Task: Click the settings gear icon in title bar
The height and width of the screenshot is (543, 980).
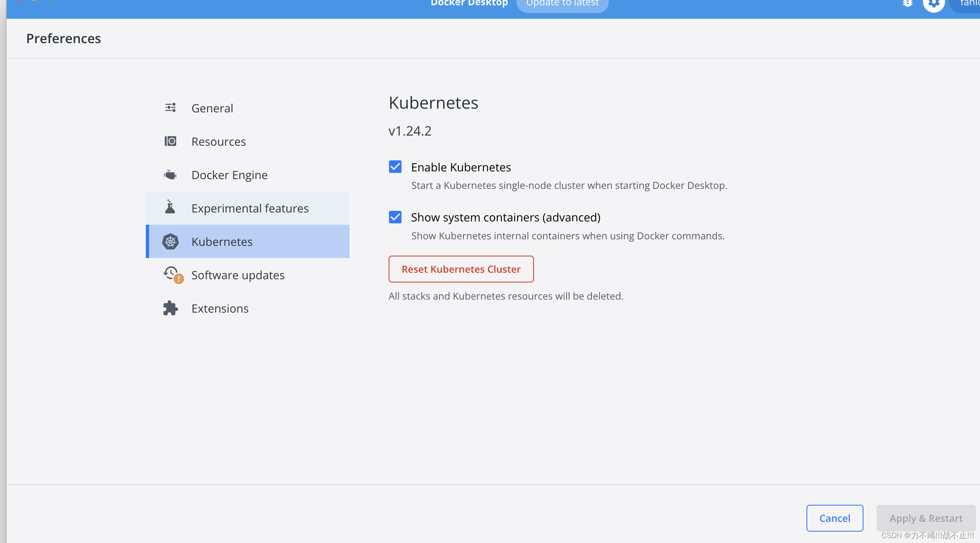Action: [x=934, y=4]
